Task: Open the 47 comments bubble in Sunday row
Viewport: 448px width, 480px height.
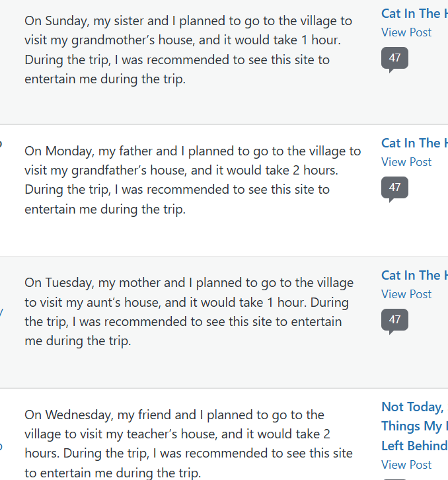Action: [394, 58]
